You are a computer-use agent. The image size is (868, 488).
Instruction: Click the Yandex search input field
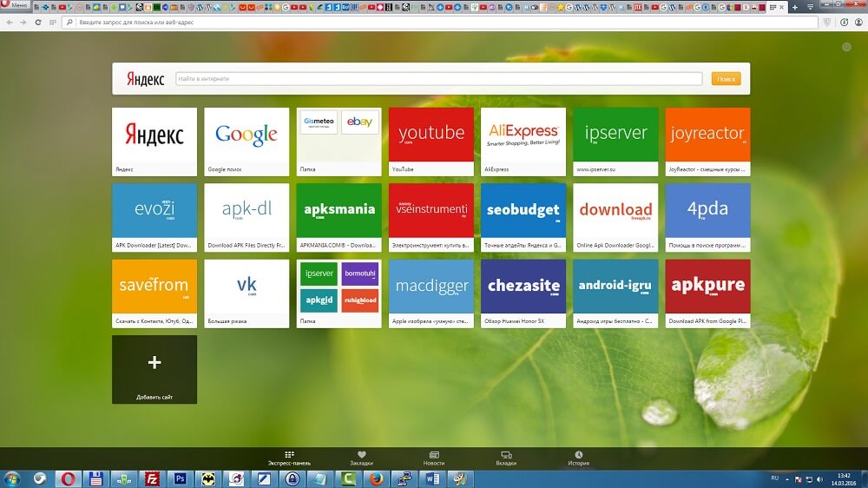[438, 79]
